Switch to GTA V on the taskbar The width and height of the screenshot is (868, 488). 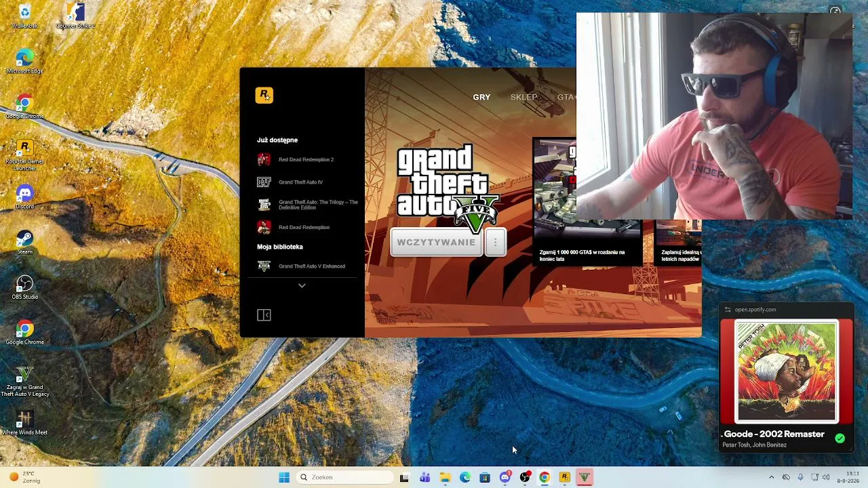tap(585, 477)
